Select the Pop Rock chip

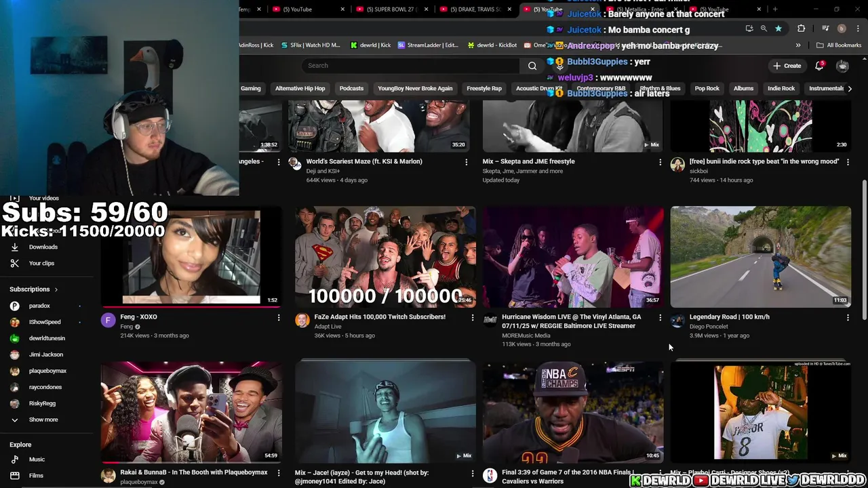pyautogui.click(x=707, y=88)
